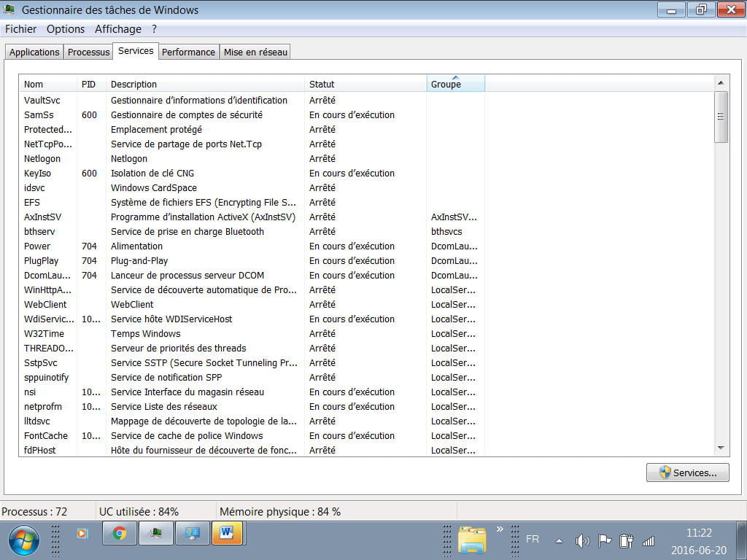Image resolution: width=747 pixels, height=560 pixels.
Task: Click the scrollbar up arrow
Action: click(721, 83)
